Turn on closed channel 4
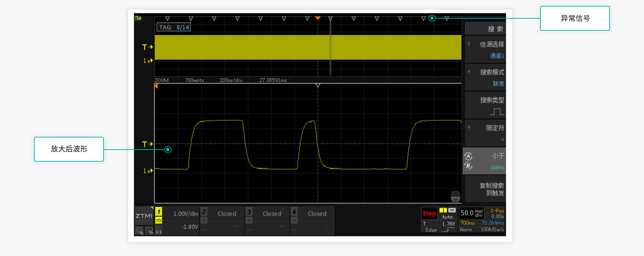644x256 pixels. 294,212
